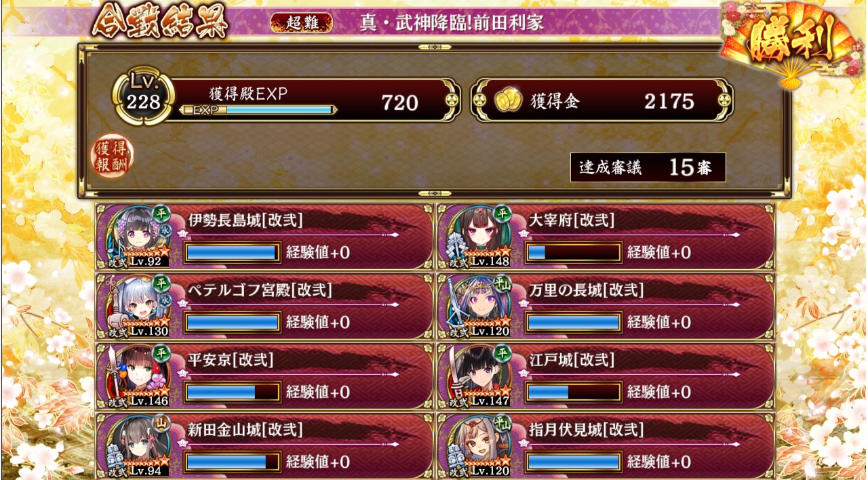Select 指月伏見城[改弐] character portrait
Screen dimensions: 868x480
coord(475,446)
